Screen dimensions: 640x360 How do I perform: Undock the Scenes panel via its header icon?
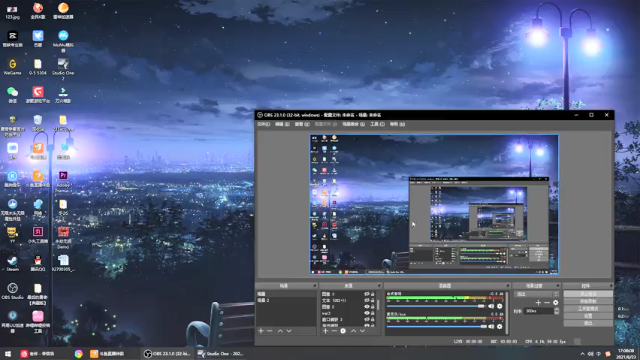(x=314, y=286)
